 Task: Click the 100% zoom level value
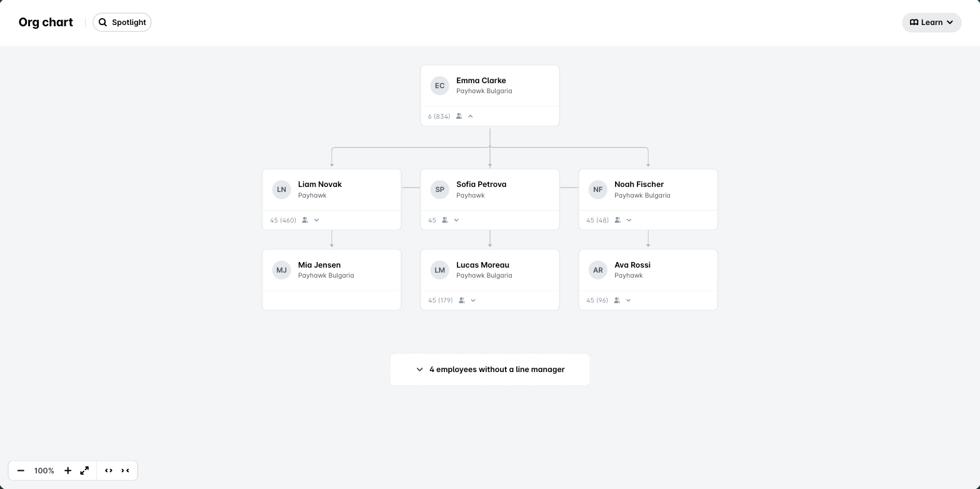pos(44,470)
